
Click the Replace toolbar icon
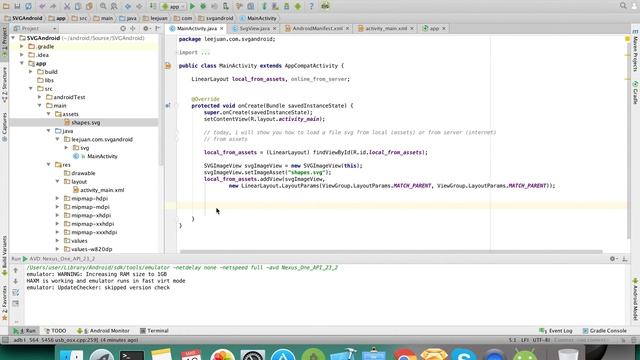pyautogui.click(x=114, y=6)
